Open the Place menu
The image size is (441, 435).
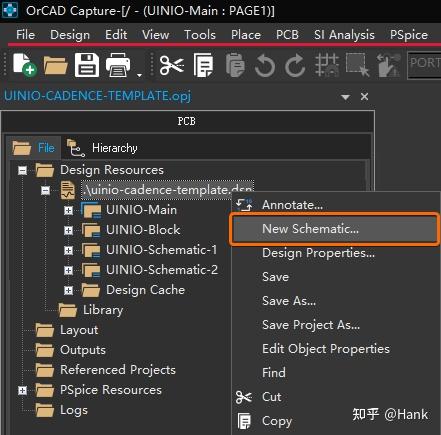[x=246, y=35]
